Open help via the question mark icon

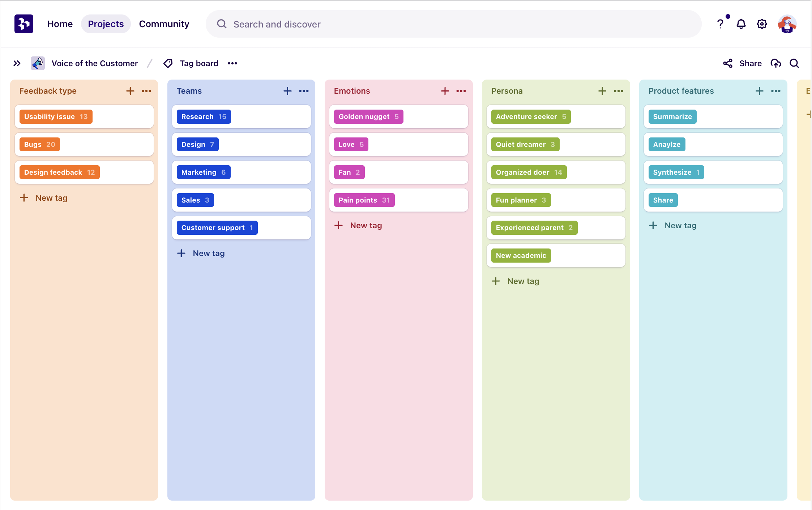(x=721, y=24)
